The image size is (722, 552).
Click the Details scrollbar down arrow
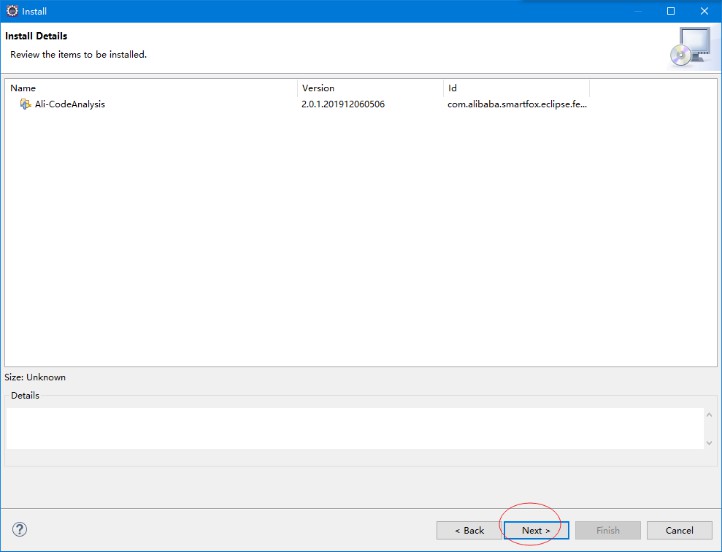(709, 443)
